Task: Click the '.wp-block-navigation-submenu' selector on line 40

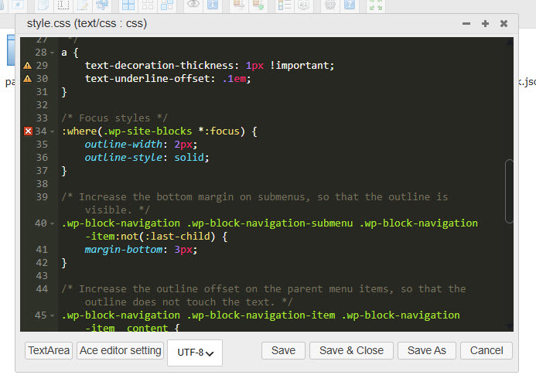Action: [270, 223]
